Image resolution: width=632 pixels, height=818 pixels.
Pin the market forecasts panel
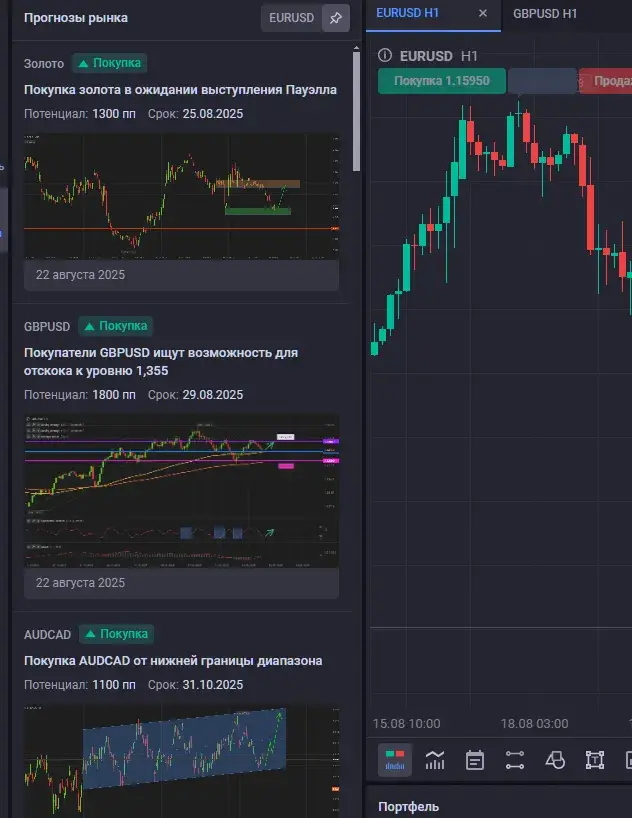[x=336, y=18]
